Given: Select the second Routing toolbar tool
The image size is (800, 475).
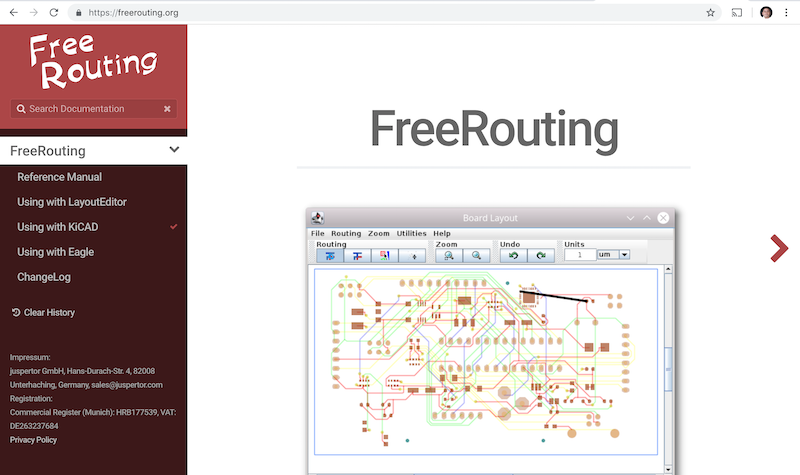Looking at the screenshot, I should (x=357, y=256).
